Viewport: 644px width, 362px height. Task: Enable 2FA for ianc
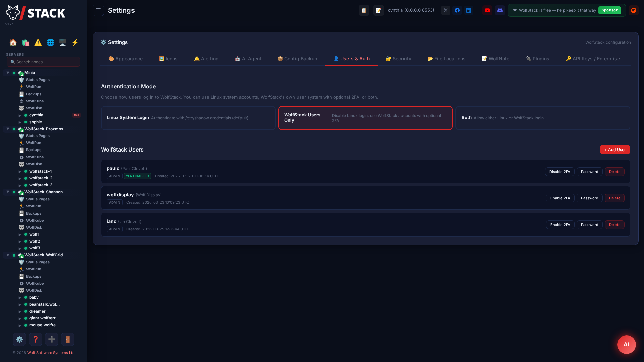pyautogui.click(x=560, y=225)
